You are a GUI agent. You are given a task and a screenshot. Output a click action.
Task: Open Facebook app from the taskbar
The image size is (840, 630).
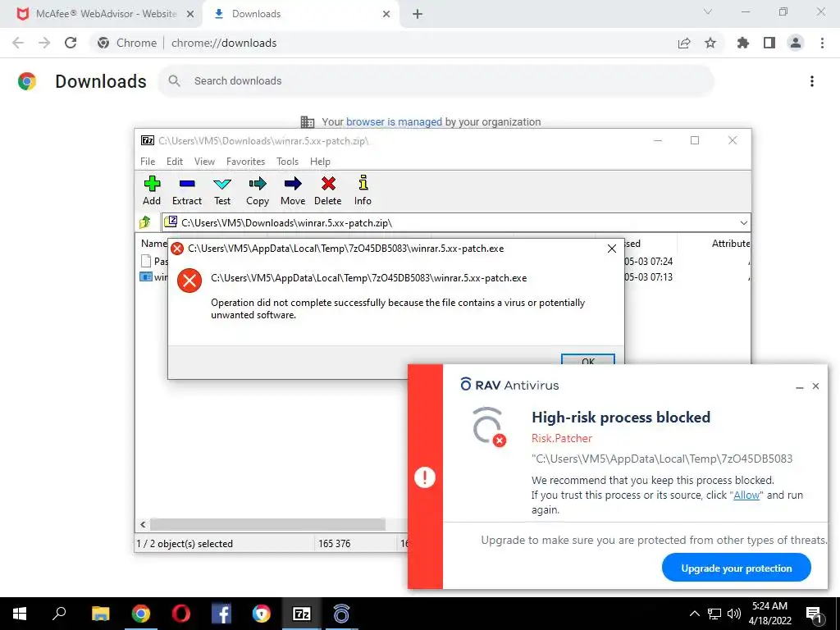(221, 614)
